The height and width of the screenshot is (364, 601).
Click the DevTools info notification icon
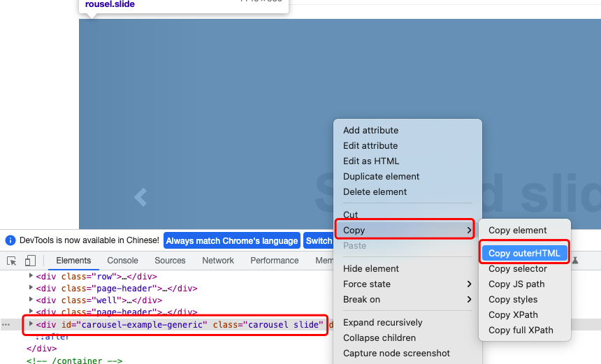tap(10, 240)
